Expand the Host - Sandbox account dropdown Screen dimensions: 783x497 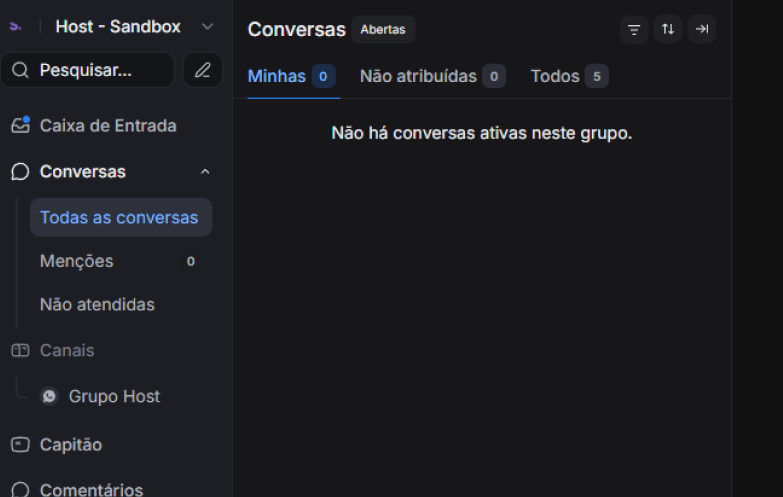coord(207,27)
